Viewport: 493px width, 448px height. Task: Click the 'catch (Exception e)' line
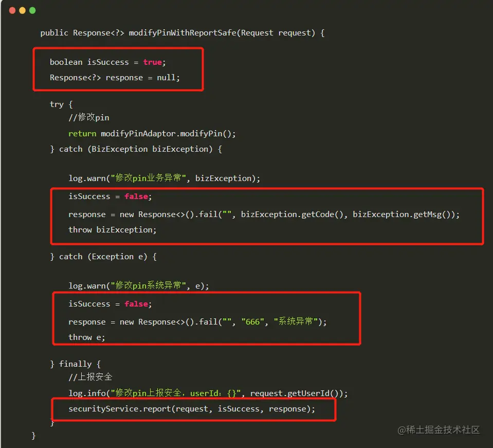[x=103, y=257]
